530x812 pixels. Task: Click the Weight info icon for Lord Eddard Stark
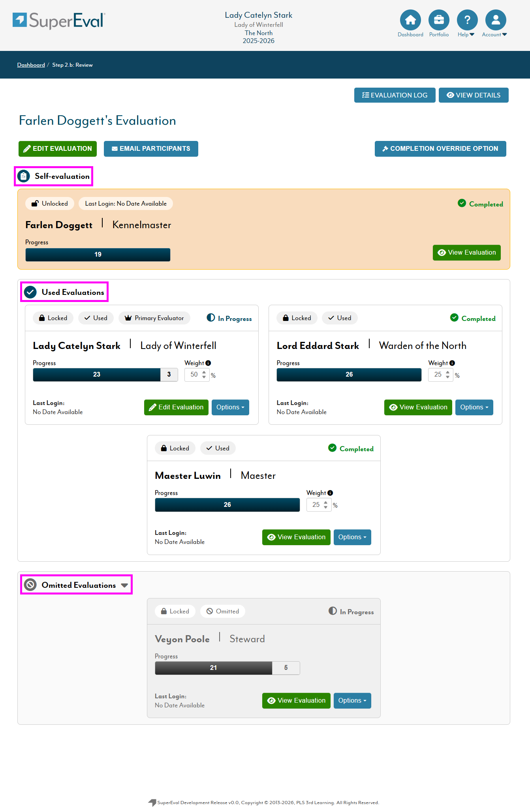click(x=452, y=363)
